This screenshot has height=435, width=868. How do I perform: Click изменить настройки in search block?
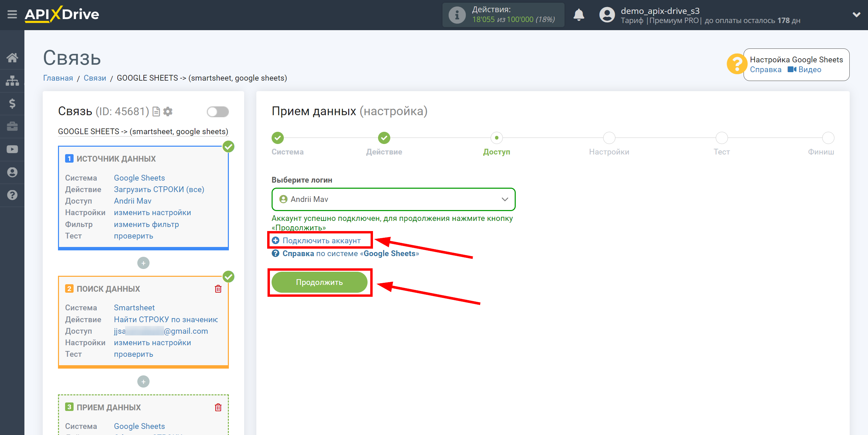coord(152,343)
